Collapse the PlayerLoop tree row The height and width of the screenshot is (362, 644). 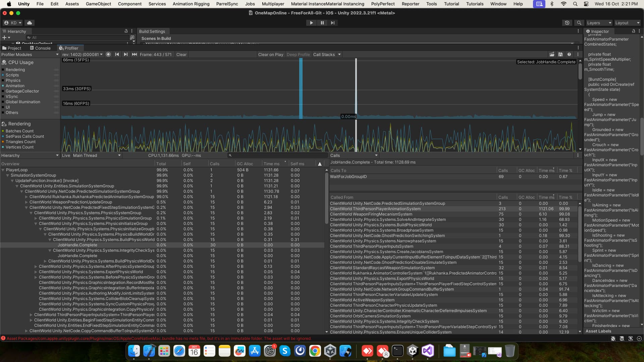point(3,170)
